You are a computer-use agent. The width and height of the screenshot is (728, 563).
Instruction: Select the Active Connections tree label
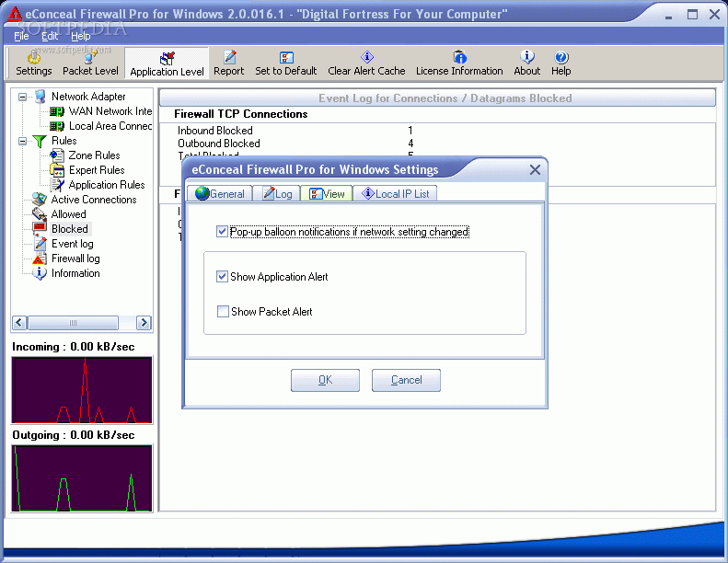tap(94, 200)
